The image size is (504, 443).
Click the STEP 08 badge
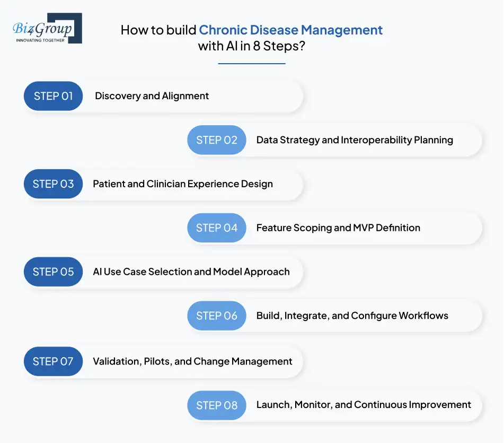coord(217,405)
